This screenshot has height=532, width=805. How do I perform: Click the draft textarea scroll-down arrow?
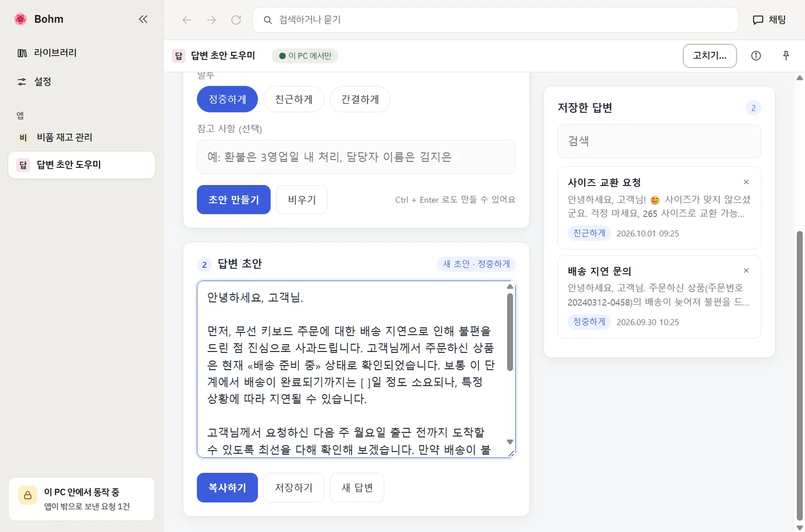510,442
